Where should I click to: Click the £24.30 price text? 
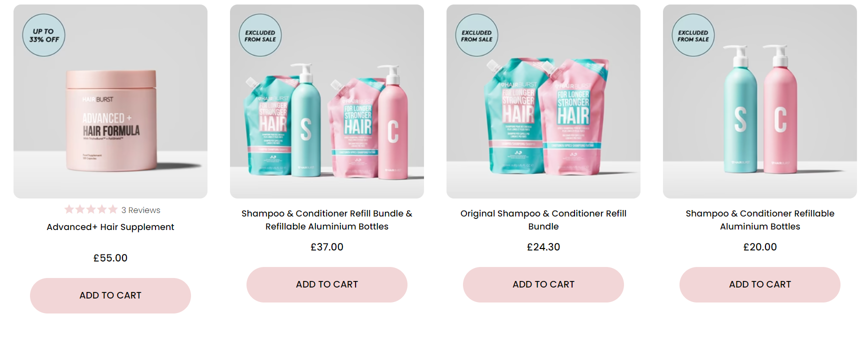pos(543,247)
